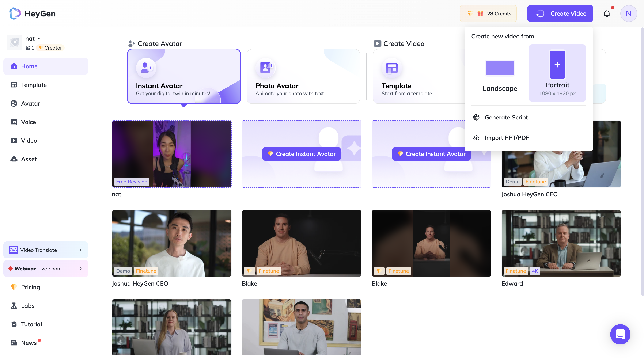Click the HeyGen logo icon
Viewport: 644px width, 358px height.
[15, 14]
